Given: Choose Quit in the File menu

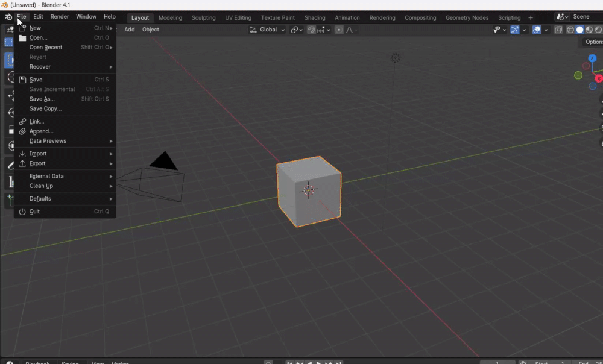Looking at the screenshot, I should (x=65, y=212).
